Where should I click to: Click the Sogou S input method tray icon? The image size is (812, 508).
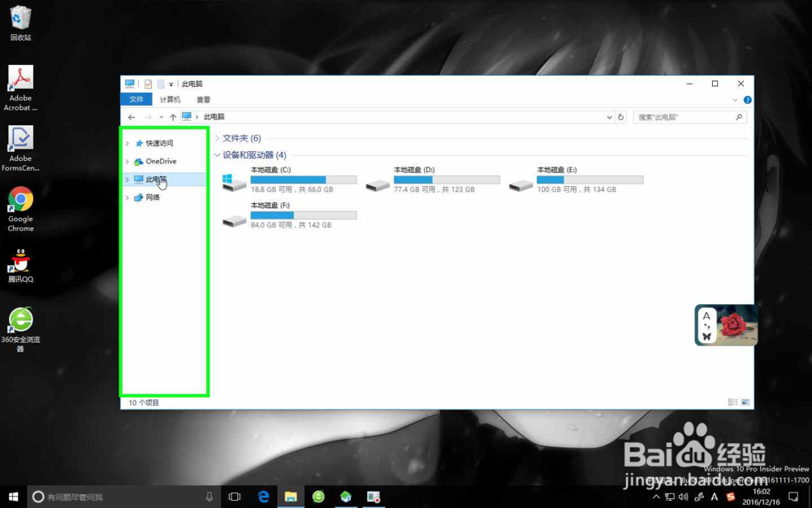pos(731,497)
